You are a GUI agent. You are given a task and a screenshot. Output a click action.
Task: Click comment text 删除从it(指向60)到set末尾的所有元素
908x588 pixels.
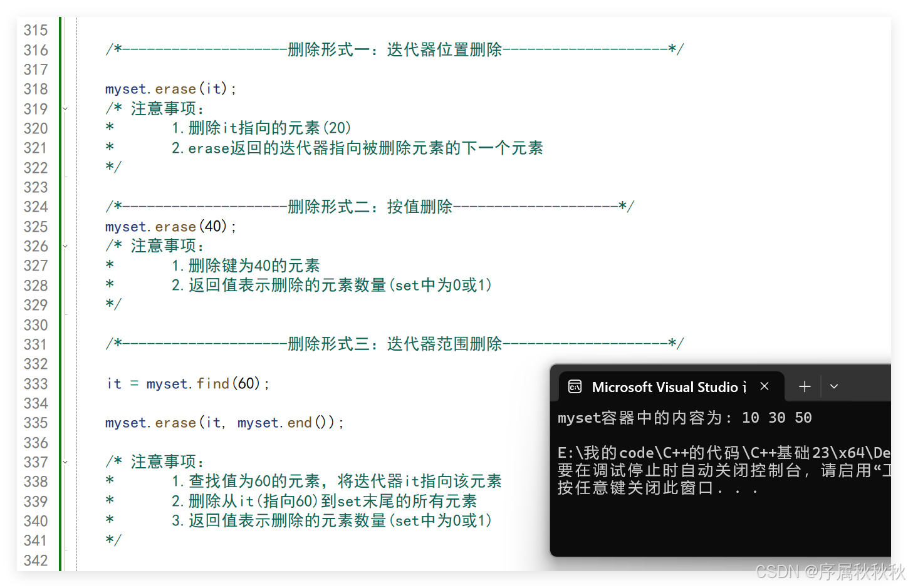point(332,501)
